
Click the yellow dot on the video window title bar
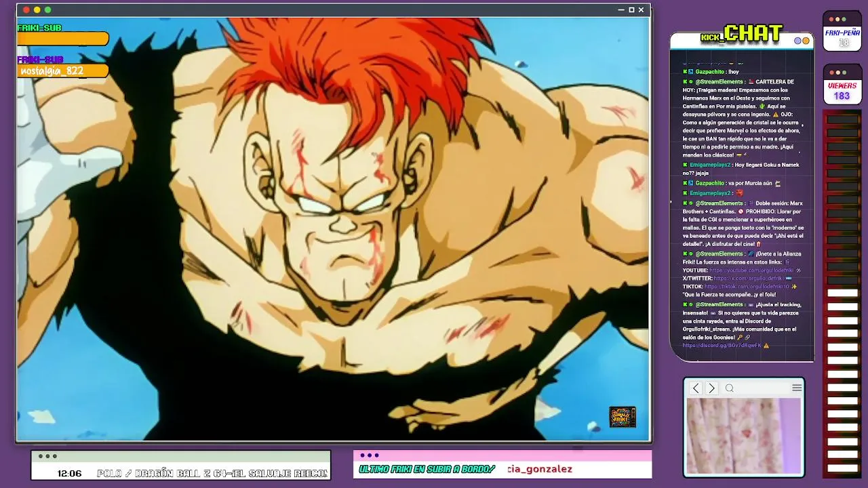[37, 10]
